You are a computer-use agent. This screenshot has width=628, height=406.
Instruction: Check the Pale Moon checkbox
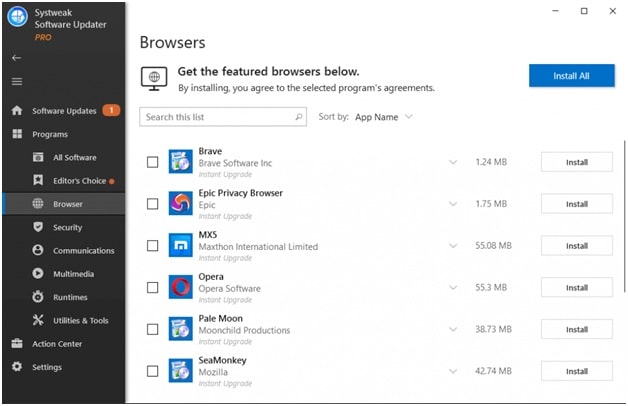click(x=152, y=329)
